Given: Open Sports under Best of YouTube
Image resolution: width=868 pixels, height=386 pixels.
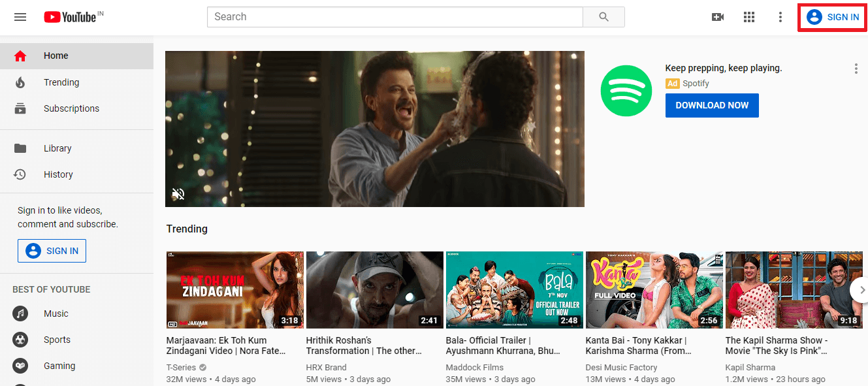Looking at the screenshot, I should 76,340.
